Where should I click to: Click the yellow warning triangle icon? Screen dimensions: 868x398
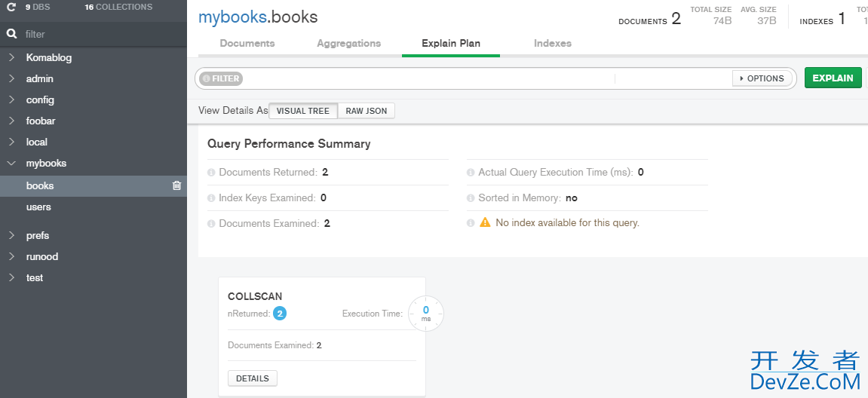pos(485,222)
